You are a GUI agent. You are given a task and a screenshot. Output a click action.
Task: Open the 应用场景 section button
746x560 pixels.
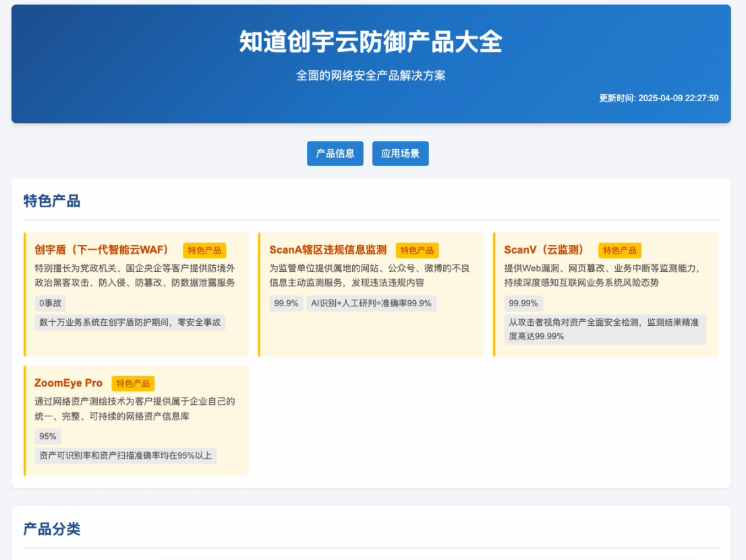tap(400, 153)
